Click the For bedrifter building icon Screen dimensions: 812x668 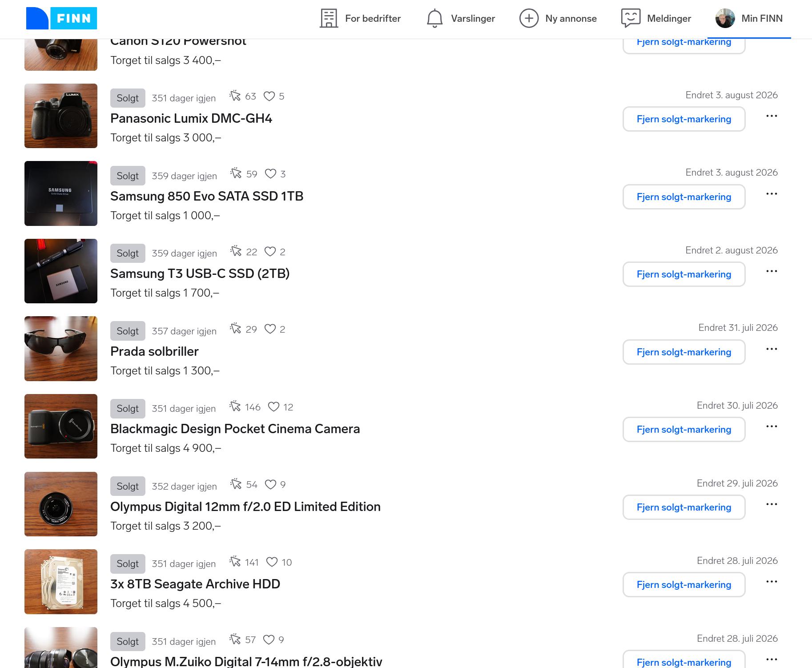point(329,18)
